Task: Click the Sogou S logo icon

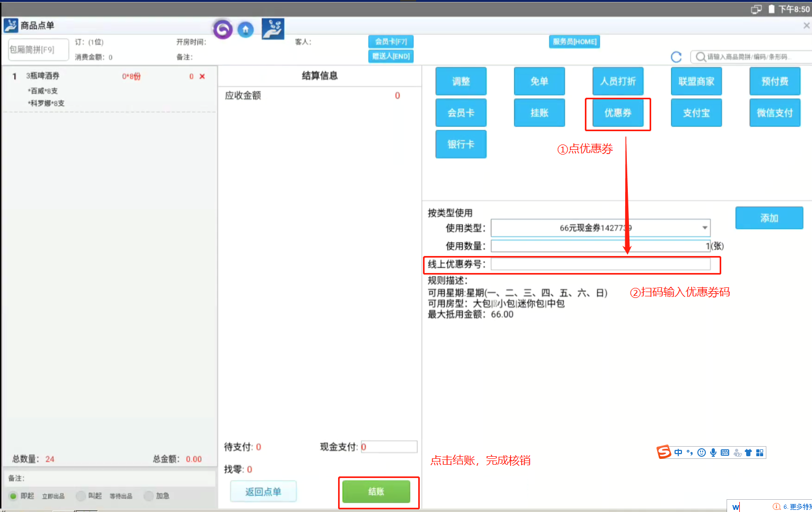Action: [x=664, y=452]
